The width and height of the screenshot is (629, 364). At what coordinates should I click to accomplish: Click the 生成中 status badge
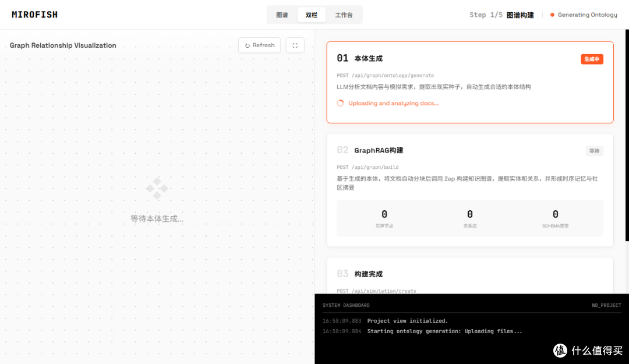point(592,59)
